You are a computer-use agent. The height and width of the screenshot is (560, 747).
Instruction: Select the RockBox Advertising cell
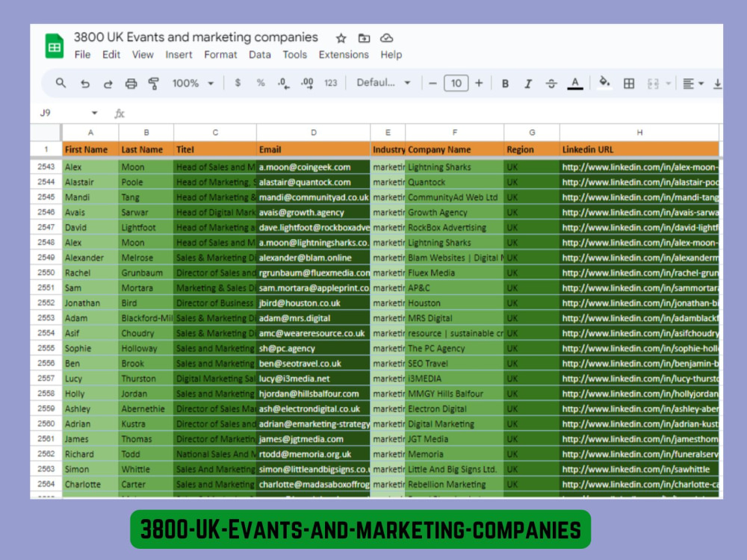pos(454,228)
